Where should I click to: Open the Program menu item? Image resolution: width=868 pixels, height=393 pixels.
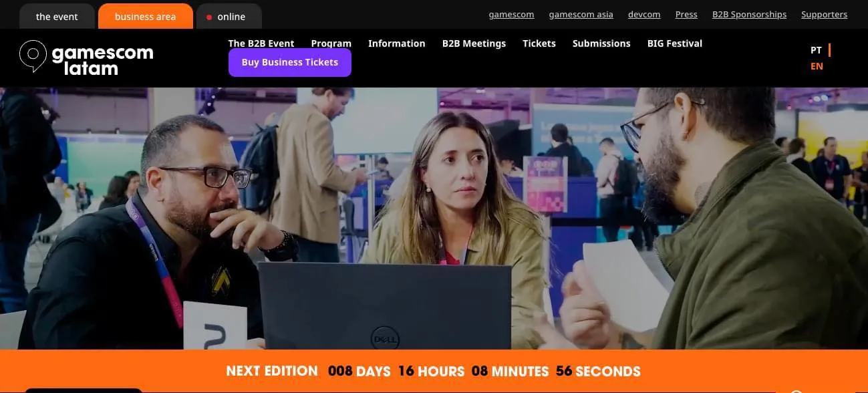331,43
